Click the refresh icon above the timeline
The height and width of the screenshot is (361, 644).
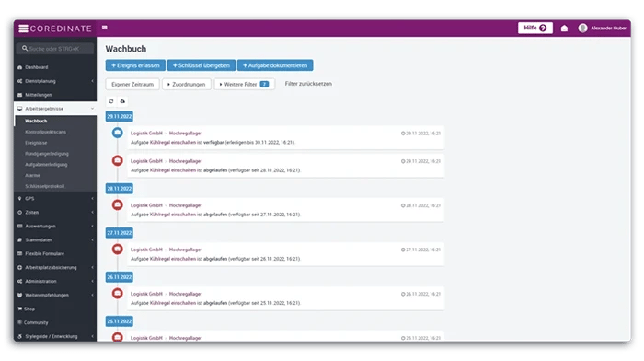pos(111,101)
